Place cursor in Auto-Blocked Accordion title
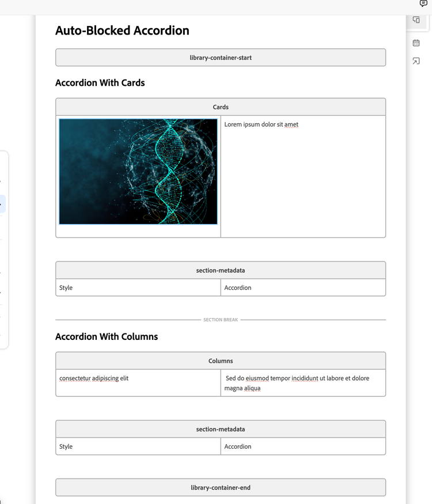 coord(122,31)
